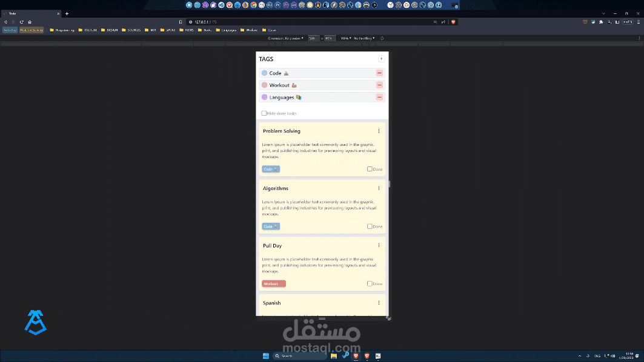Viewport: 644px width, 362px height.
Task: Mark Problem Solving as Done
Action: tap(370, 169)
